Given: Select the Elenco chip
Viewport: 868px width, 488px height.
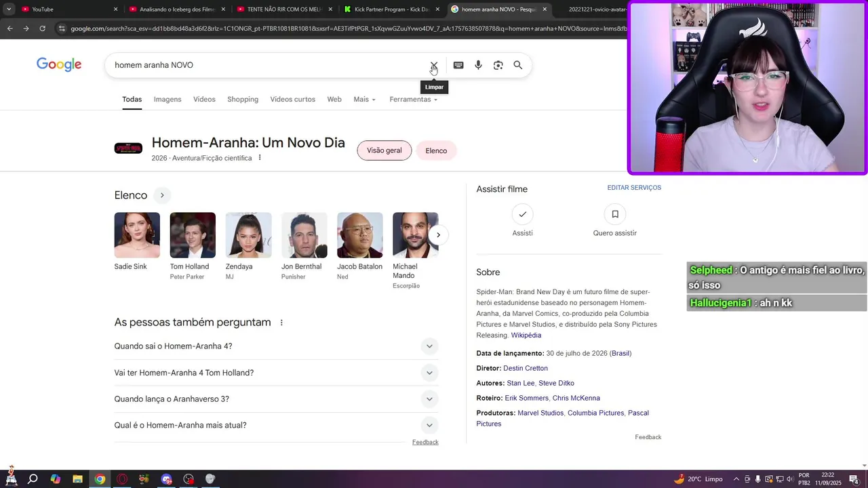Looking at the screenshot, I should (x=436, y=150).
